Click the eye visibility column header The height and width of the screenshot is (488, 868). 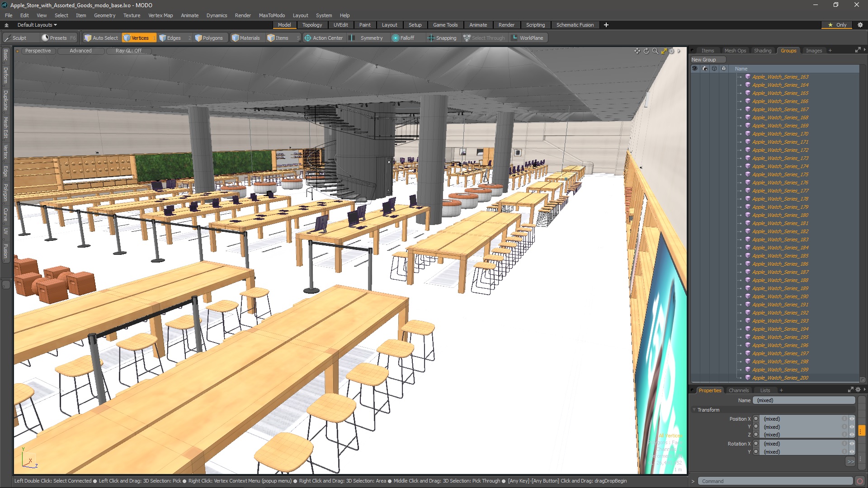pos(695,69)
